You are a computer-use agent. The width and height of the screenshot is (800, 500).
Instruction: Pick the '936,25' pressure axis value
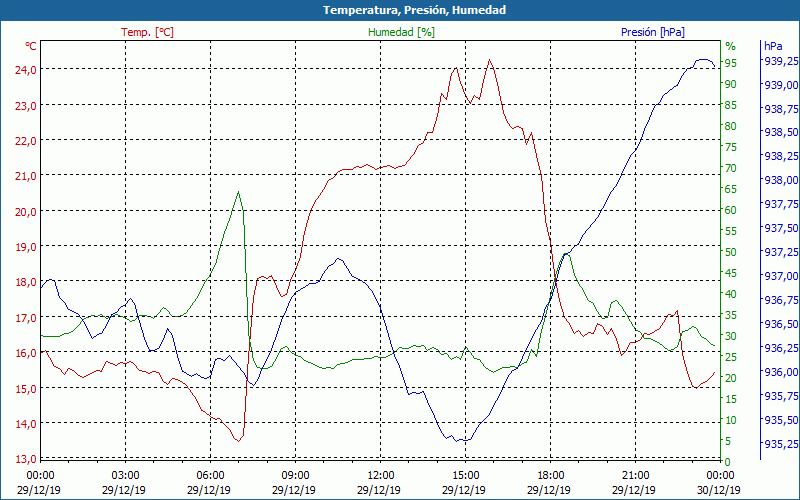781,348
